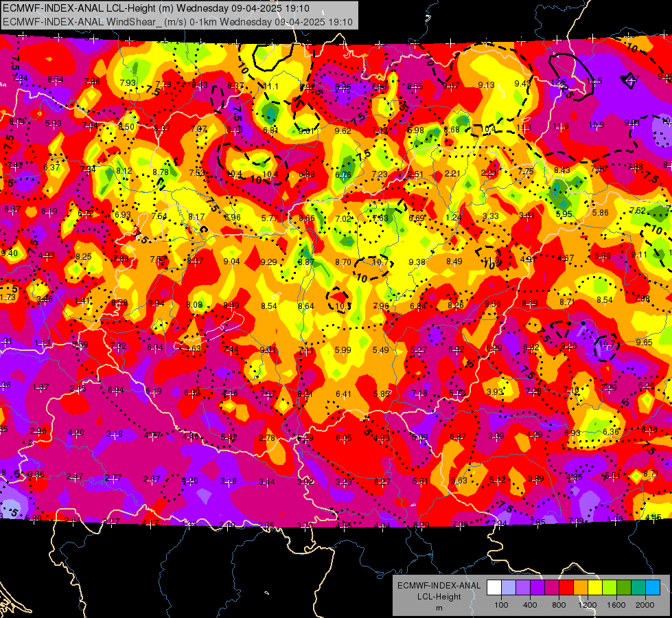Click the grid value 2.78
This screenshot has height=618, width=672.
pos(267,437)
